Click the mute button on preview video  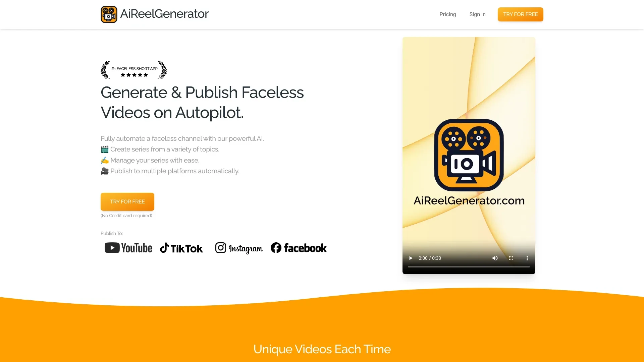pos(495,258)
